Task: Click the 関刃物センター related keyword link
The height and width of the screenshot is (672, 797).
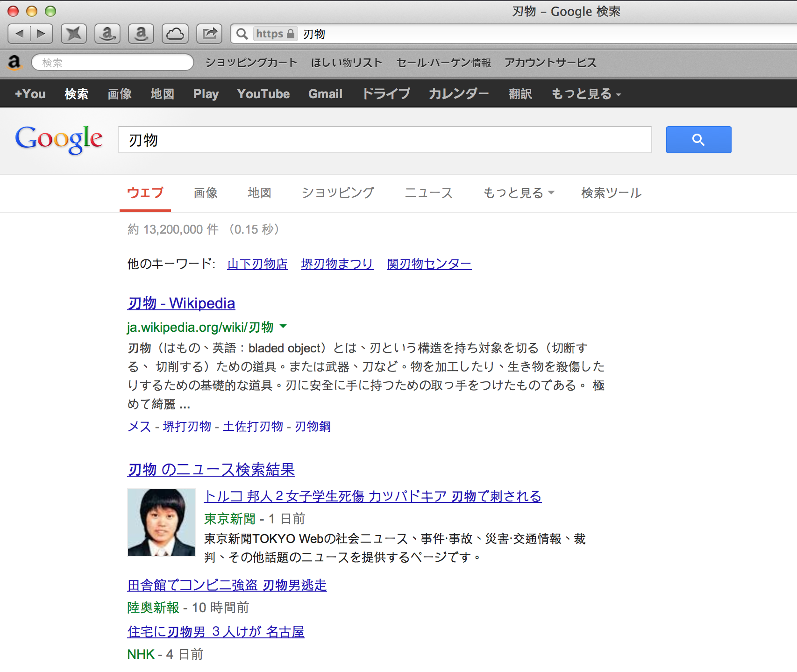Action: pos(429,264)
